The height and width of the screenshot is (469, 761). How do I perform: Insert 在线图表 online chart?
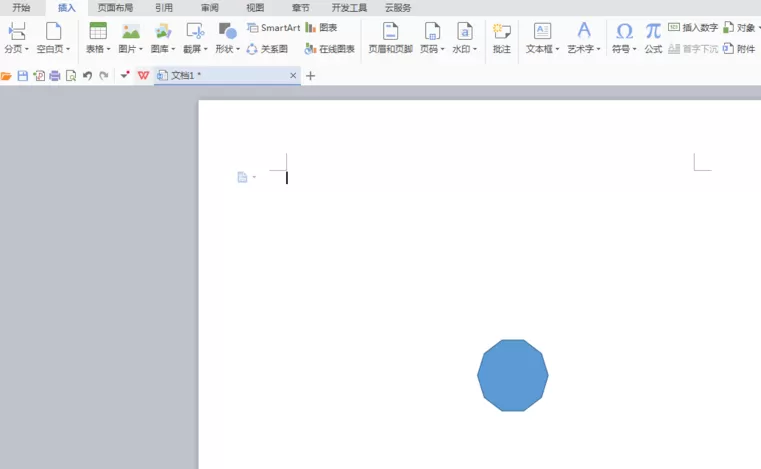tap(330, 49)
